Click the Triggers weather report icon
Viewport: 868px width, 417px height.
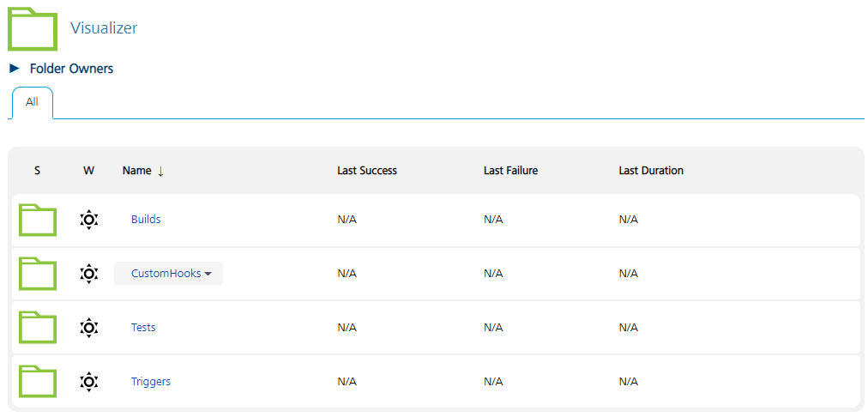(x=89, y=382)
